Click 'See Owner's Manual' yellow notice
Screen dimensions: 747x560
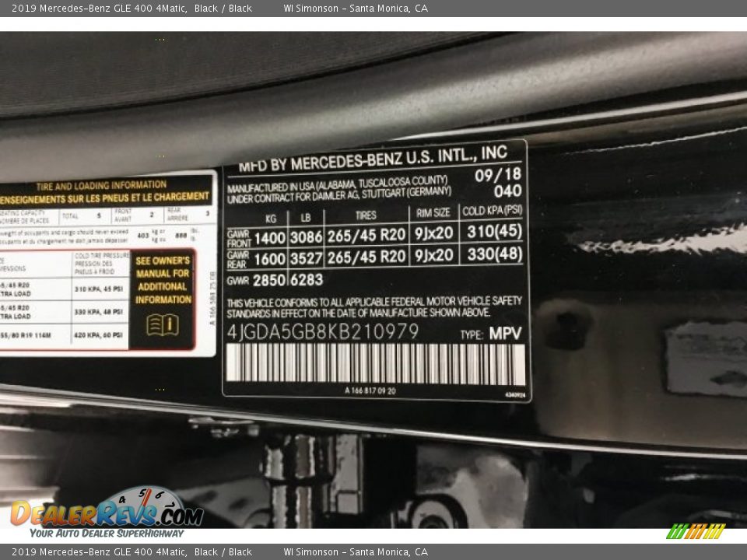coord(163,280)
